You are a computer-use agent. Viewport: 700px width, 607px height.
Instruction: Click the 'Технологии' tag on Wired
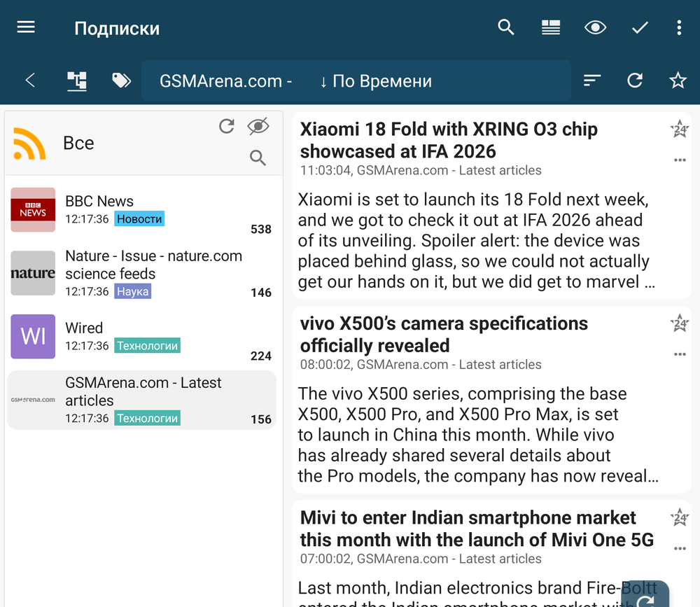coord(147,346)
